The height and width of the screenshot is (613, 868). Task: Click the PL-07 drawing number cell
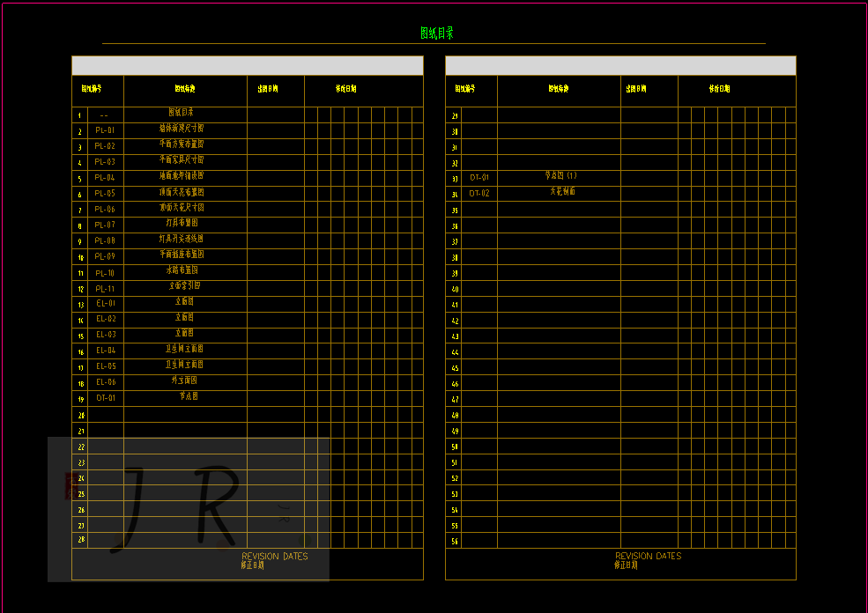pos(105,225)
